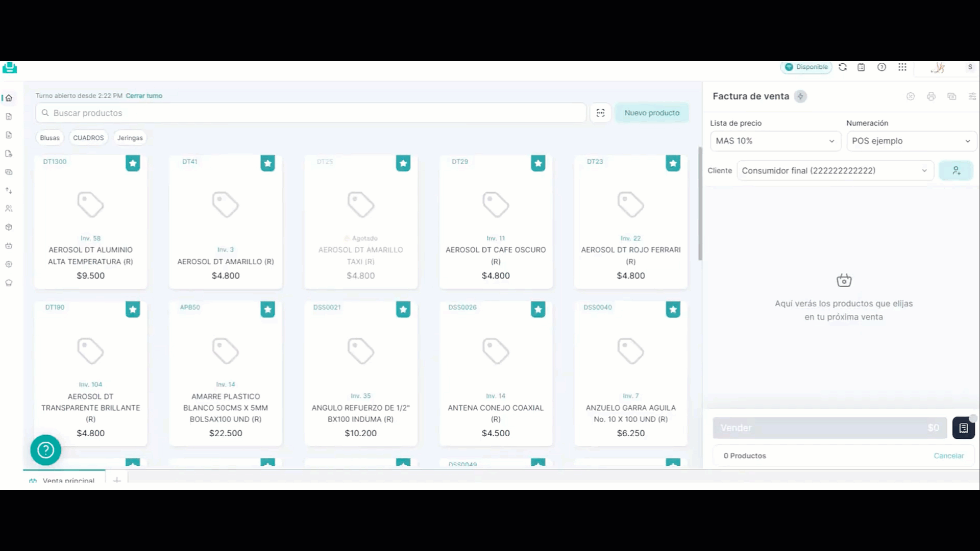Click the company logo in top bar
Screen dimensions: 980x551
click(10, 68)
